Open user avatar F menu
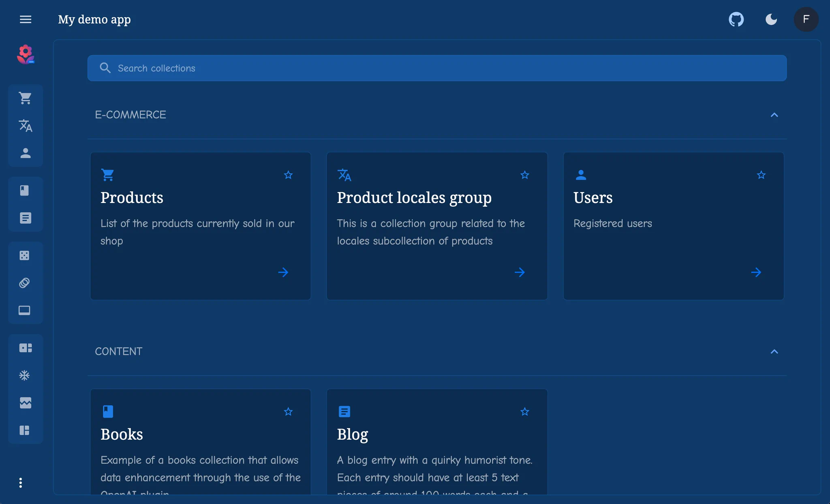This screenshot has width=830, height=504. point(806,19)
